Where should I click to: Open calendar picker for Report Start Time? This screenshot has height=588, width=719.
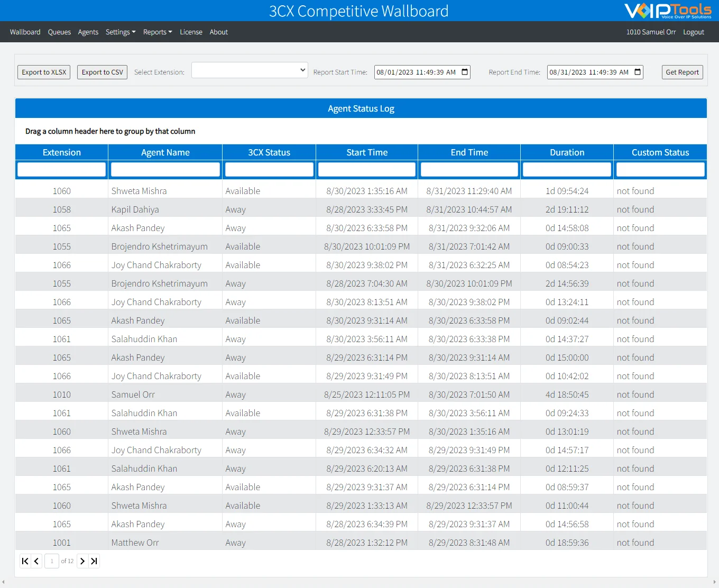(465, 72)
